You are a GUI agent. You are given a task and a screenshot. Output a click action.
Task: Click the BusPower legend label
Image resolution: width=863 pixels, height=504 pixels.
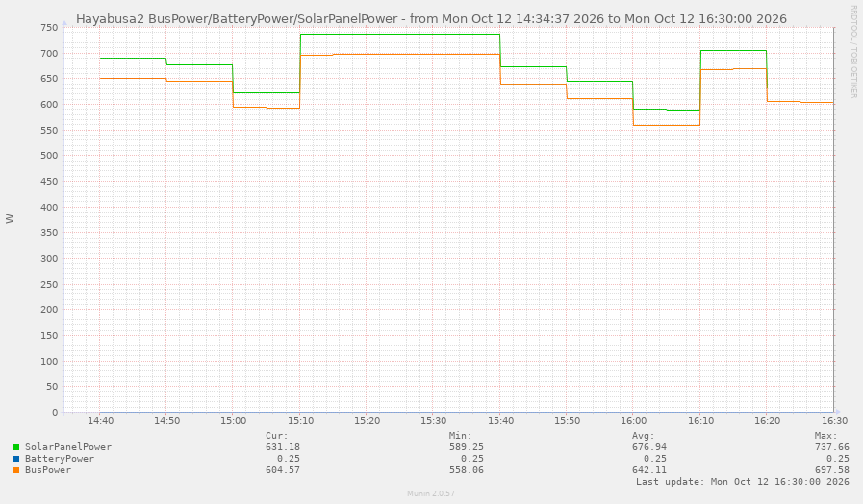tap(48, 470)
